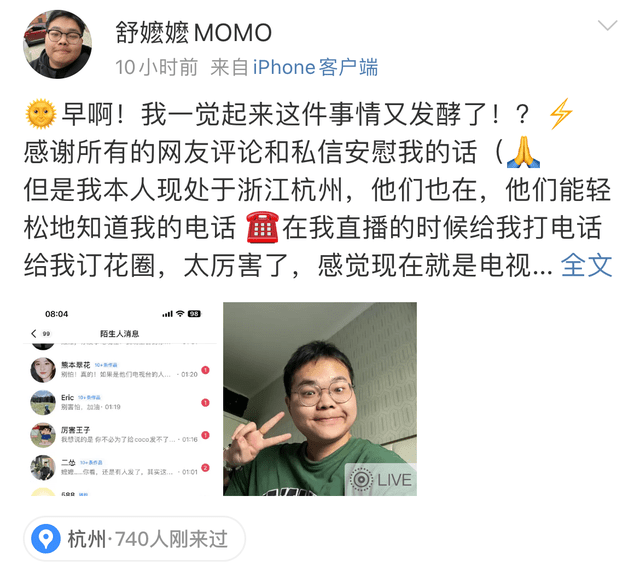Expand the full post with 全文
The width and height of the screenshot is (640, 577).
pyautogui.click(x=587, y=265)
